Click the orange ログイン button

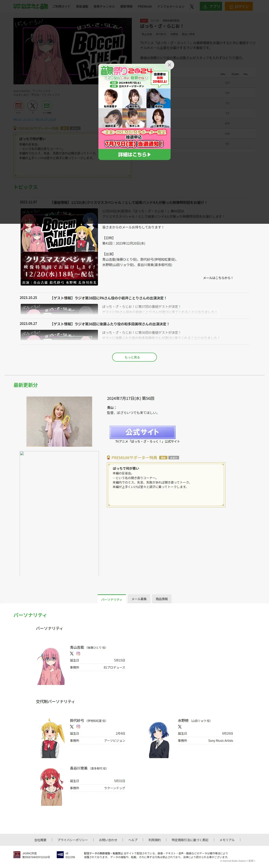point(239,6)
